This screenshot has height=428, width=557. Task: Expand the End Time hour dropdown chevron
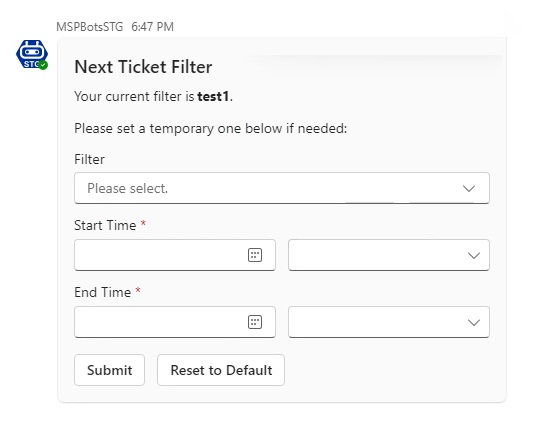click(474, 323)
